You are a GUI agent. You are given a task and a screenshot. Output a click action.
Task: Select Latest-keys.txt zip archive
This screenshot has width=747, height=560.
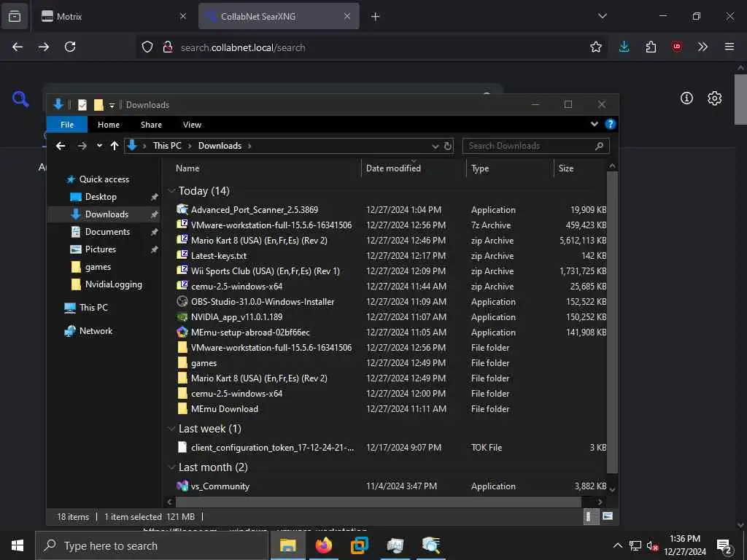click(x=391, y=256)
